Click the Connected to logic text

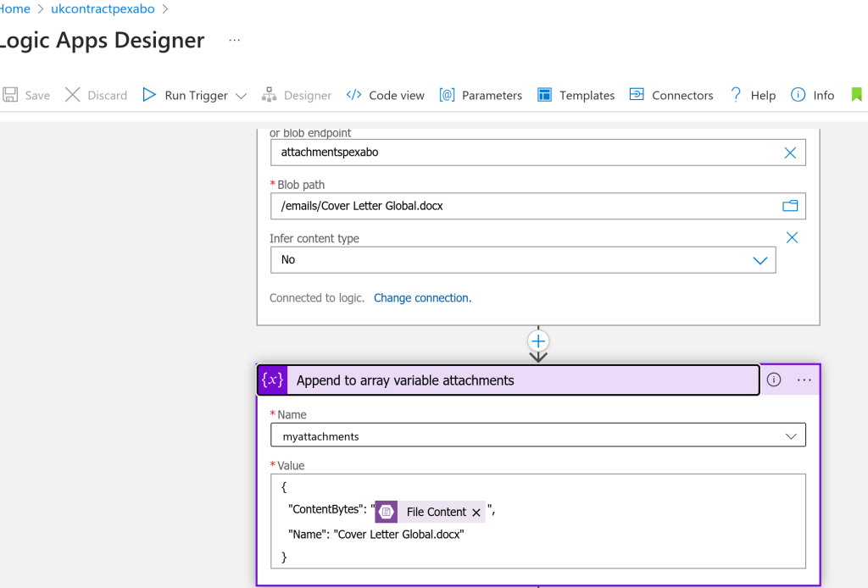click(x=317, y=297)
